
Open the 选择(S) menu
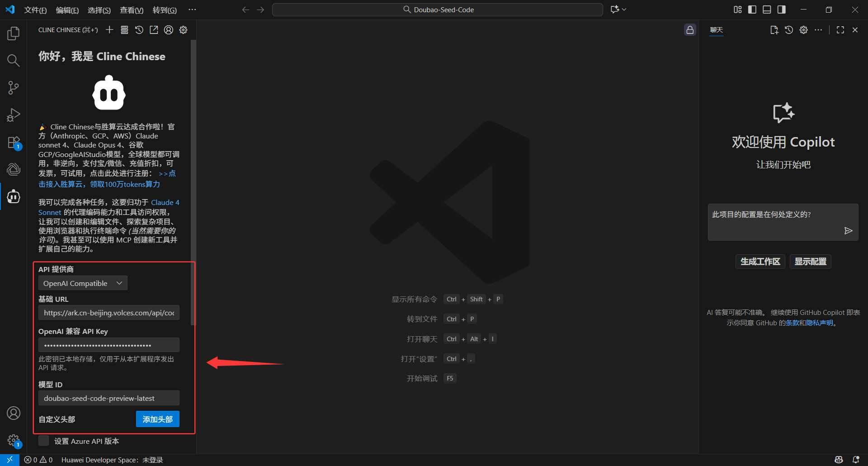tap(99, 10)
